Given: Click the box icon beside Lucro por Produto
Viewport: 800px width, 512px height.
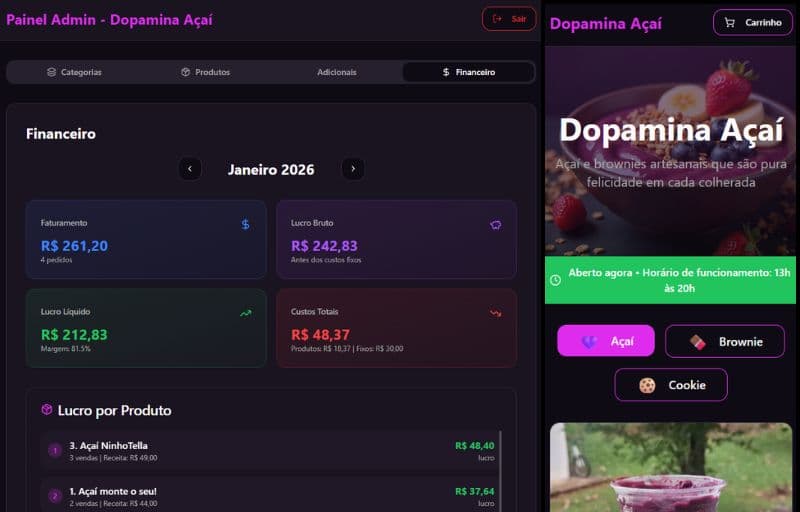Looking at the screenshot, I should tap(46, 409).
